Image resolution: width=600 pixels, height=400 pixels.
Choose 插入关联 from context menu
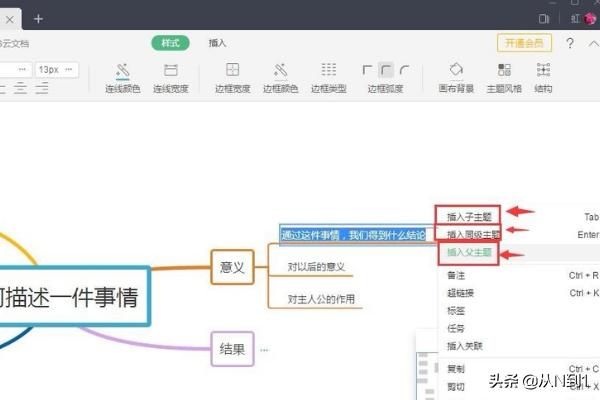[519, 346]
